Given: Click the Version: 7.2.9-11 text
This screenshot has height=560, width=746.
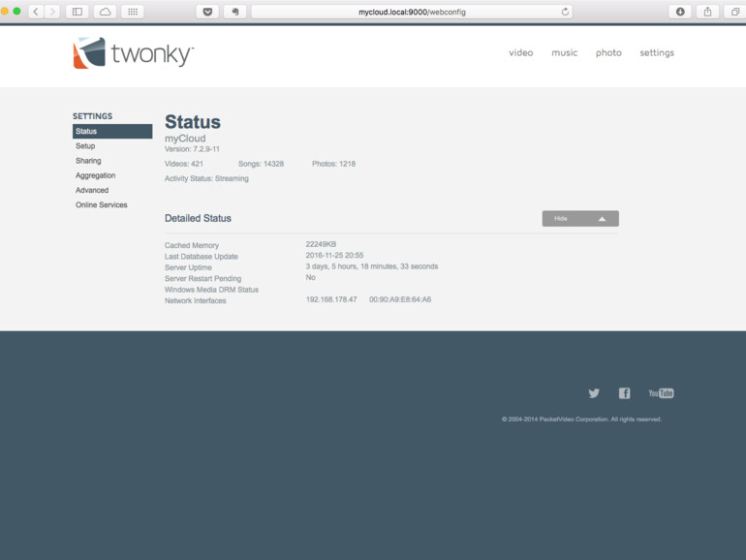Looking at the screenshot, I should (x=192, y=149).
